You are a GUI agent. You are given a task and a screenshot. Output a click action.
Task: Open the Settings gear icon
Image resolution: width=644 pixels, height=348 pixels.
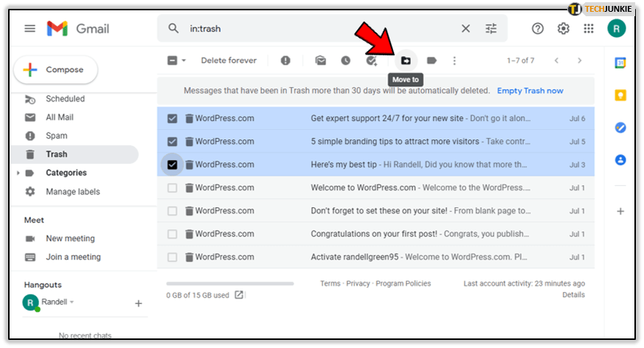click(x=563, y=29)
